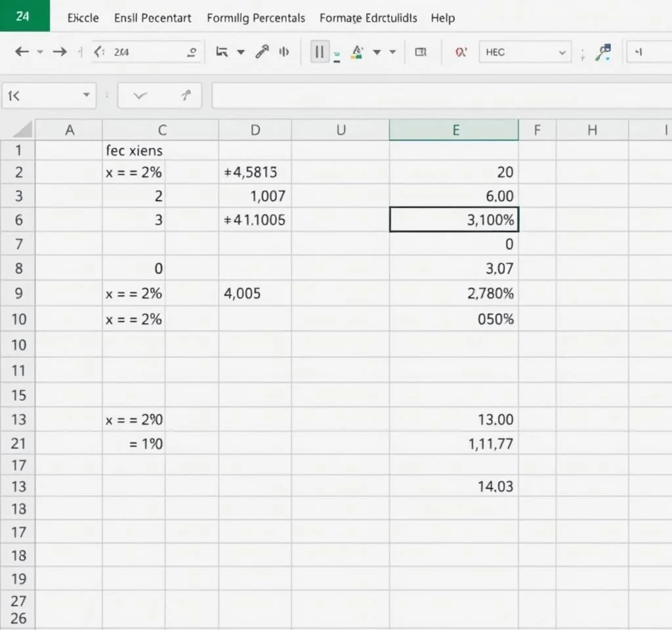This screenshot has height=630, width=672.
Task: Open the Formilg Percentals menu
Action: tap(256, 18)
